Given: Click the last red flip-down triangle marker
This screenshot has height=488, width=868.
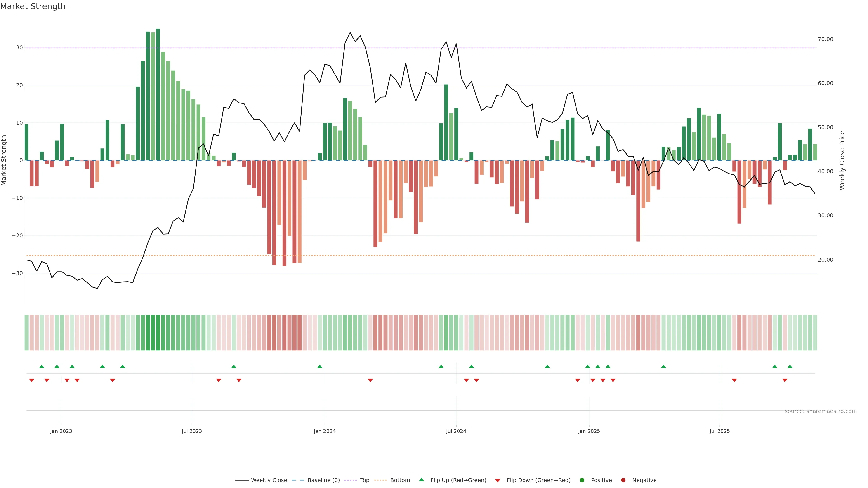Looking at the screenshot, I should pyautogui.click(x=785, y=380).
